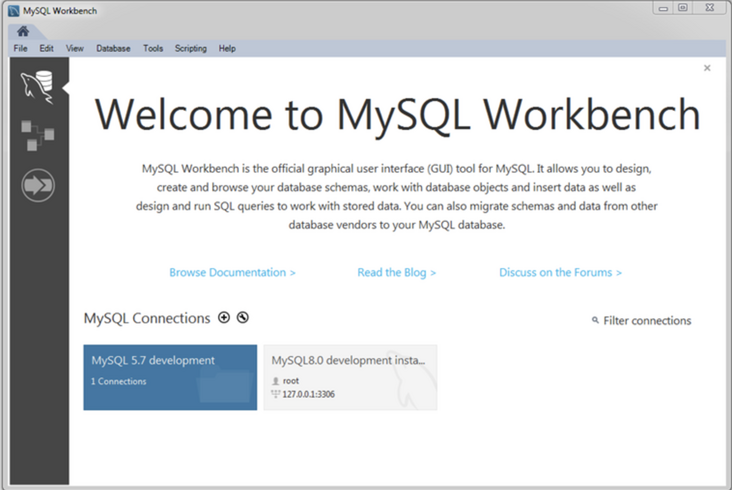Open the Help menu
Viewport: 732px width, 490px height.
click(227, 48)
